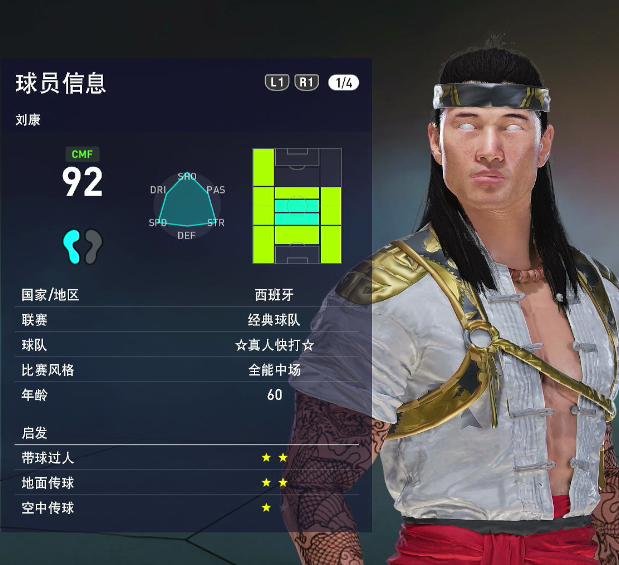
Task: Click the gray right foot icon
Action: 93,246
